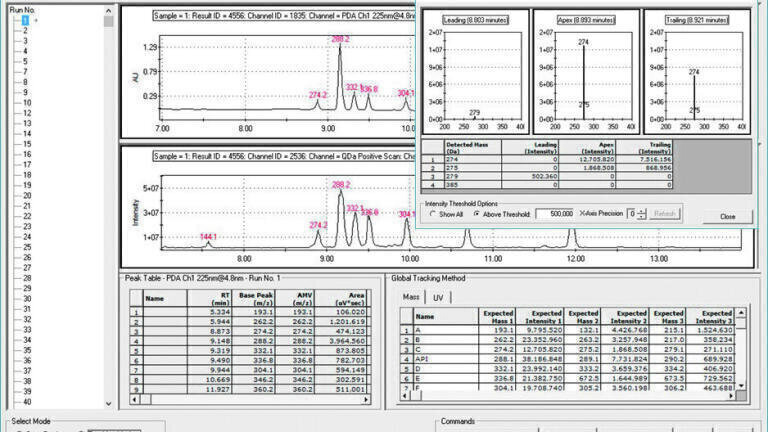
Task: Click the Run No. list scroll down arrow
Action: coord(108,404)
